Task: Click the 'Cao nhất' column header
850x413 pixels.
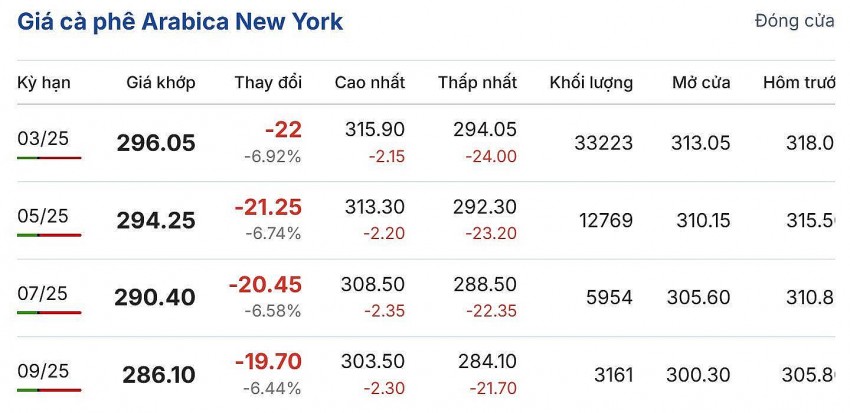Action: [x=370, y=83]
